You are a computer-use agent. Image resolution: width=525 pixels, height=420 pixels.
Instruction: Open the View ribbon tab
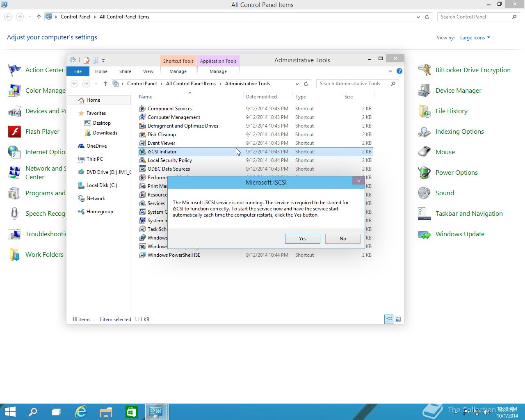pos(148,71)
